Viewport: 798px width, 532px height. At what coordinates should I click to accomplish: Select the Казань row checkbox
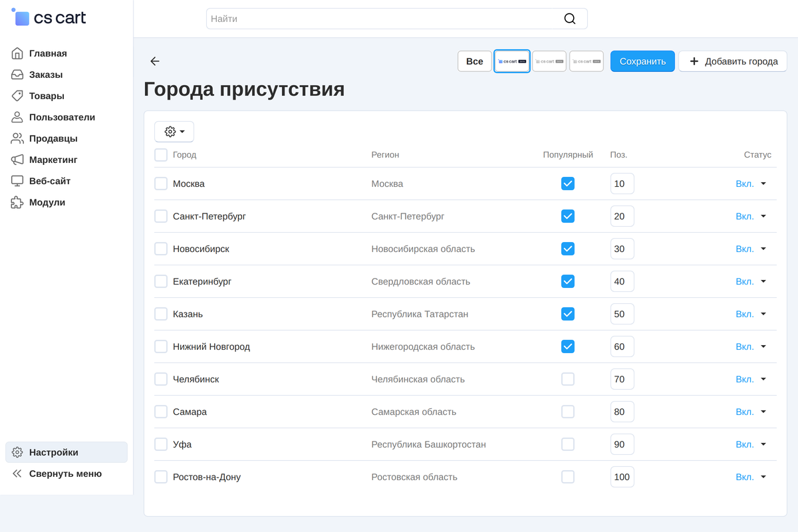161,314
